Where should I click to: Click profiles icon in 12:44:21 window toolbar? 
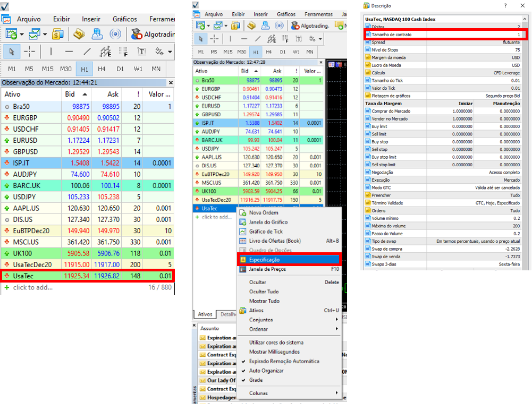pos(34,34)
